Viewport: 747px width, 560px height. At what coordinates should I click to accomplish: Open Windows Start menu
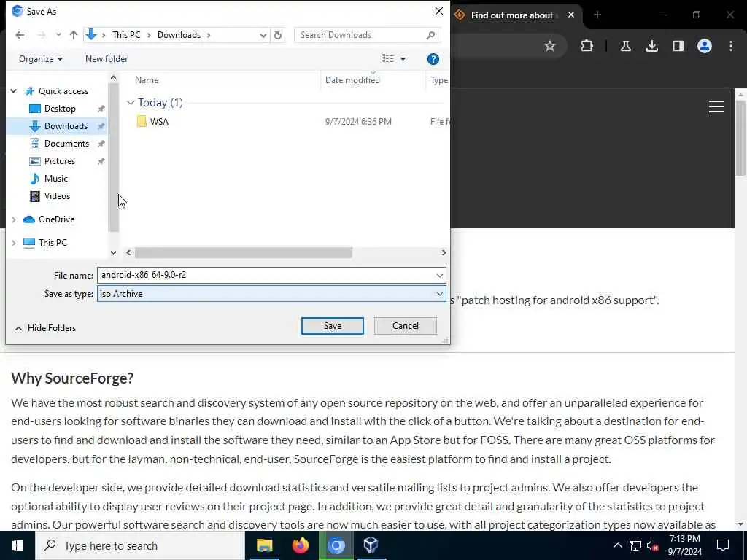(18, 545)
